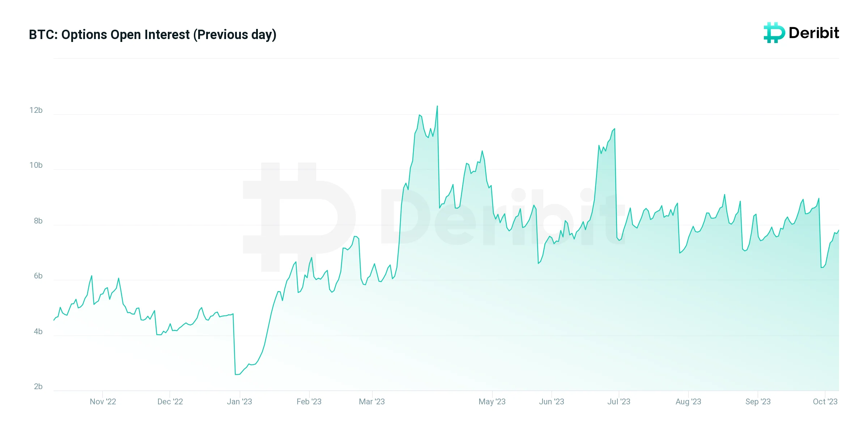Select the Mar '23 x-axis label

click(372, 401)
